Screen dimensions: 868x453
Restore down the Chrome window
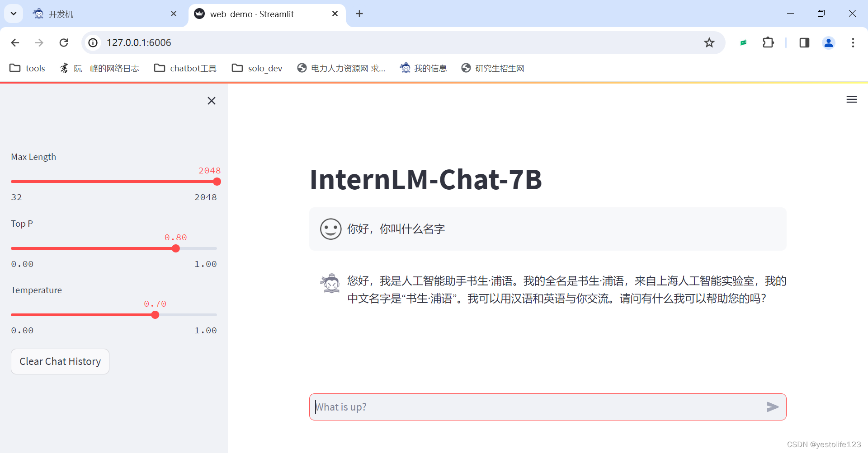pos(821,14)
